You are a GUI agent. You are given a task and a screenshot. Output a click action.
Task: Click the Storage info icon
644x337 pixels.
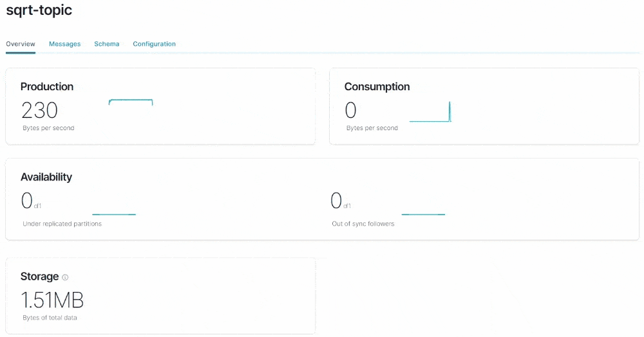click(x=65, y=278)
